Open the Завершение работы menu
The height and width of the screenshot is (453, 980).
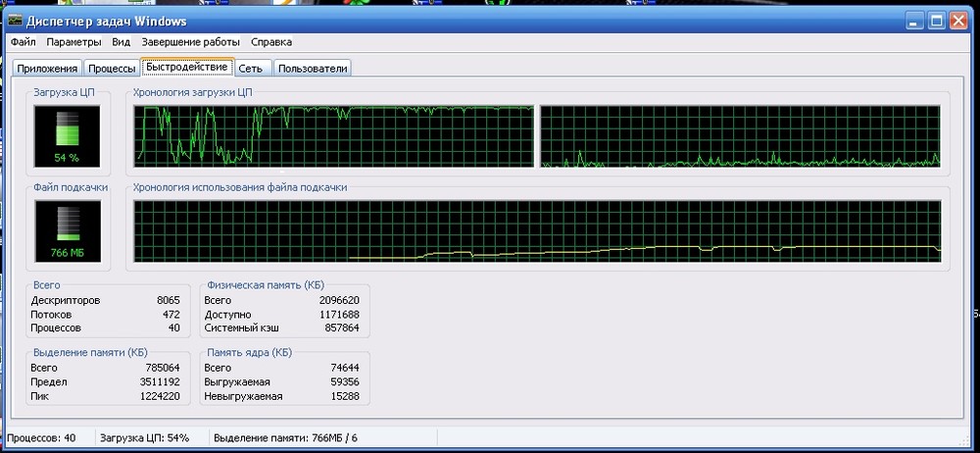pyautogui.click(x=191, y=42)
